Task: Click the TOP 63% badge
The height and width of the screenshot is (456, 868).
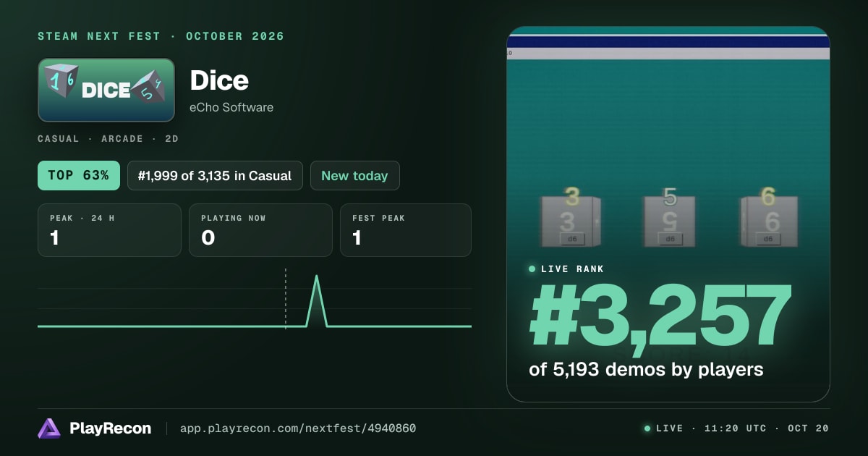Action: 79,175
